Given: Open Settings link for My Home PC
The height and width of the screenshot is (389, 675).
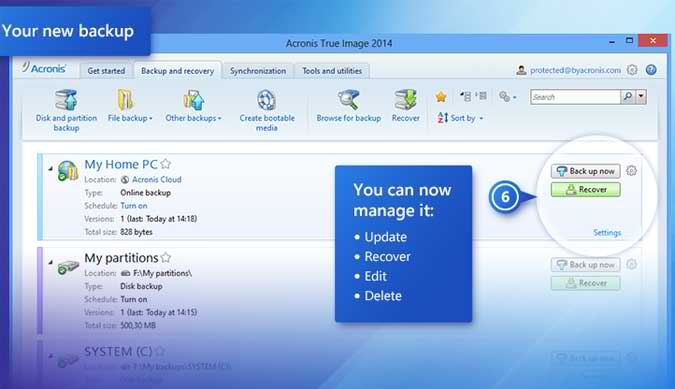Looking at the screenshot, I should click(x=607, y=233).
